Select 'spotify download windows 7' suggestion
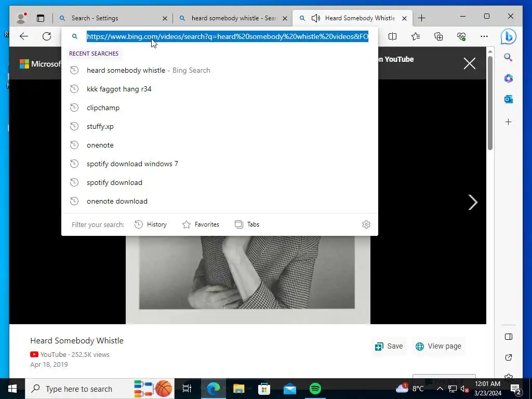The height and width of the screenshot is (399, 532). tap(220, 164)
